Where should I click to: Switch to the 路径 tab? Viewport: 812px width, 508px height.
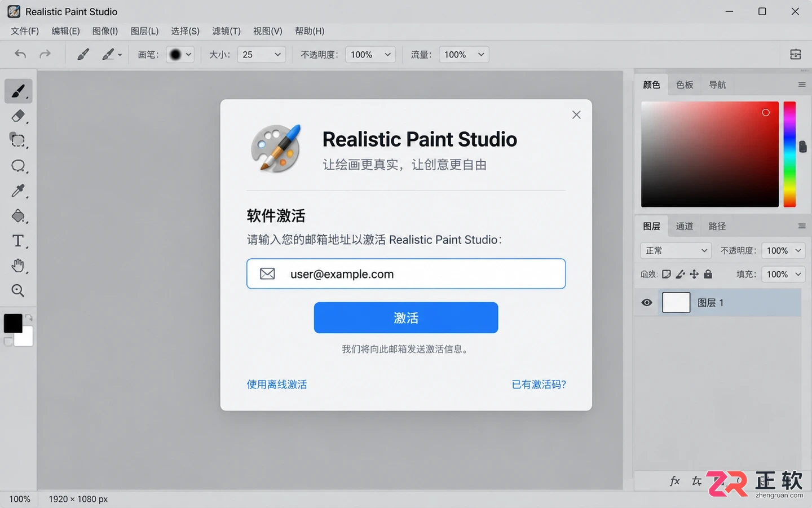click(x=717, y=226)
